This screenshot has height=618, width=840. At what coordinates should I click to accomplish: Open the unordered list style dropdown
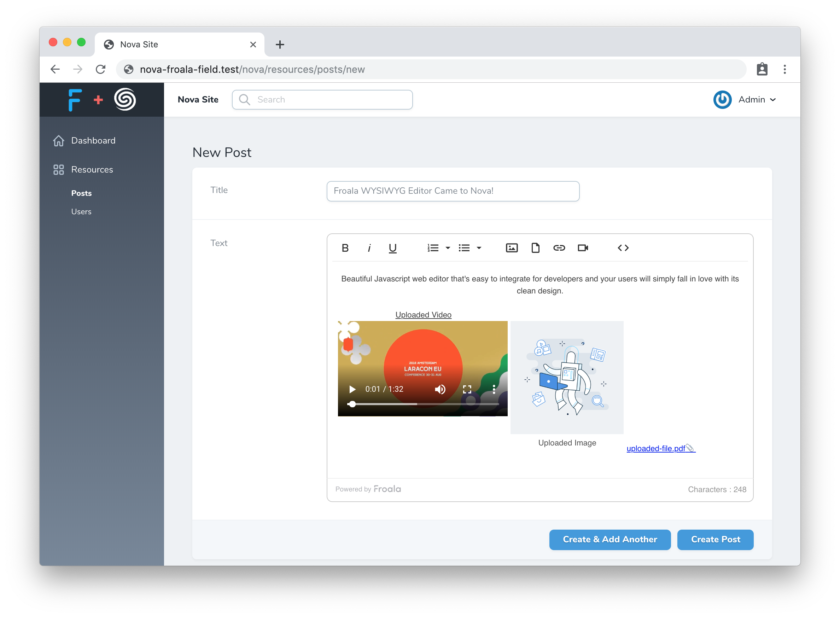click(x=479, y=247)
